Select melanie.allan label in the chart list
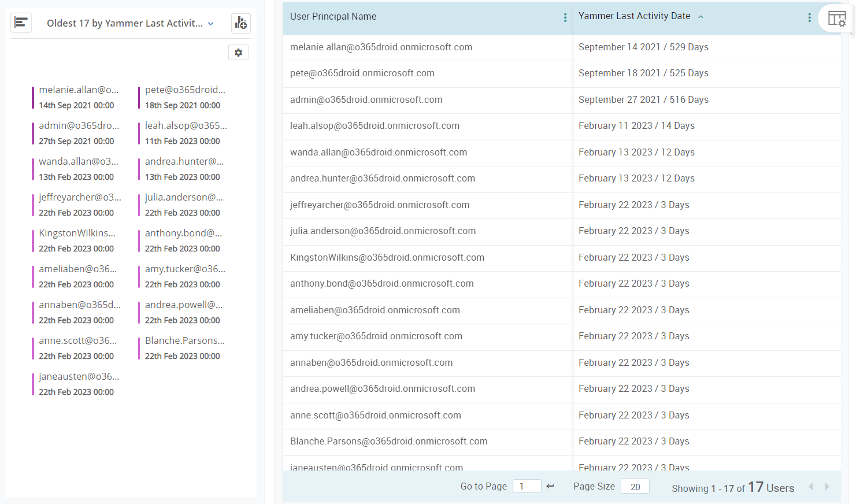 (79, 90)
